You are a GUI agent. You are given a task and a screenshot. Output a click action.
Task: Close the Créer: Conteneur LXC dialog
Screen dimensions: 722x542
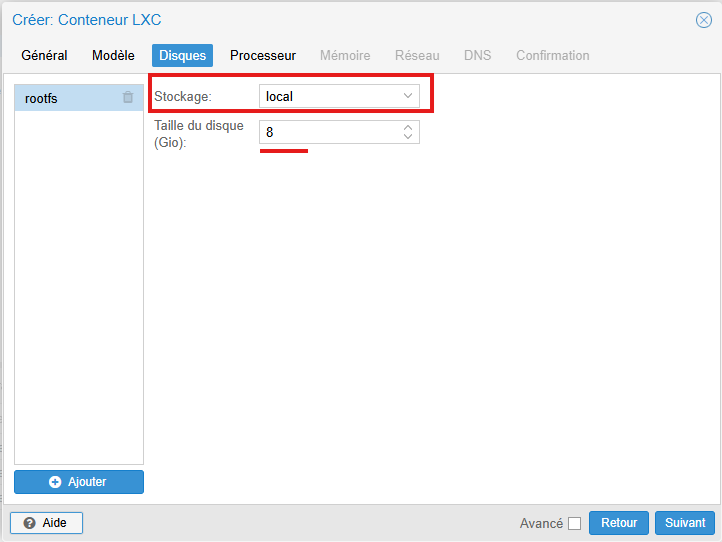click(x=703, y=20)
